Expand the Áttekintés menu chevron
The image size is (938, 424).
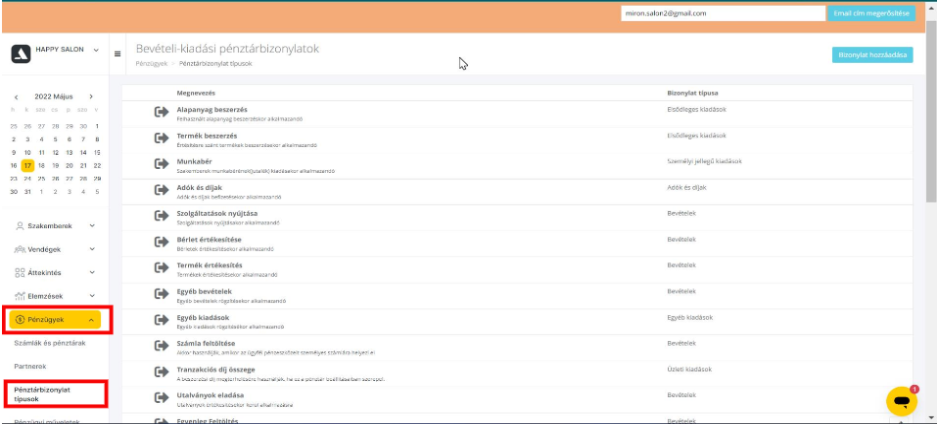tap(92, 273)
